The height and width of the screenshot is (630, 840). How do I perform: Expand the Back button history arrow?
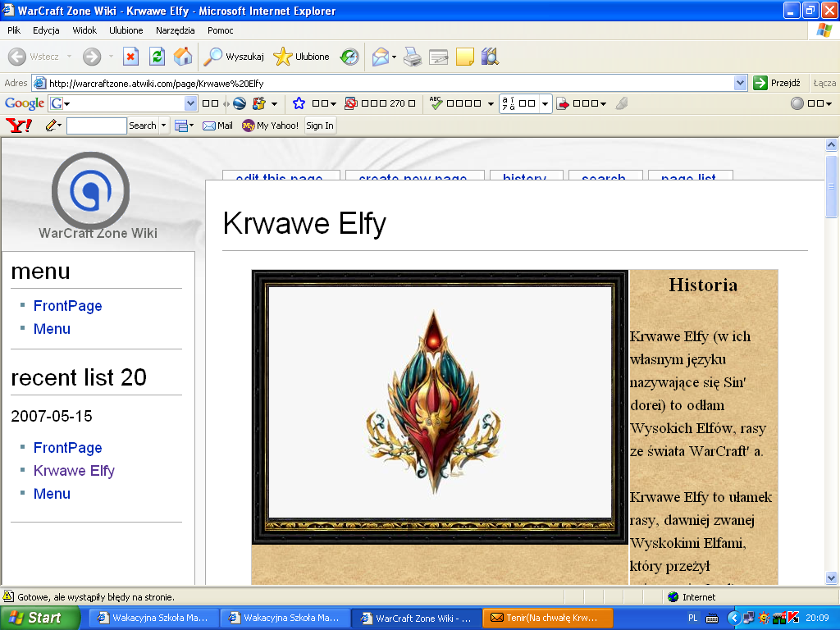point(69,57)
